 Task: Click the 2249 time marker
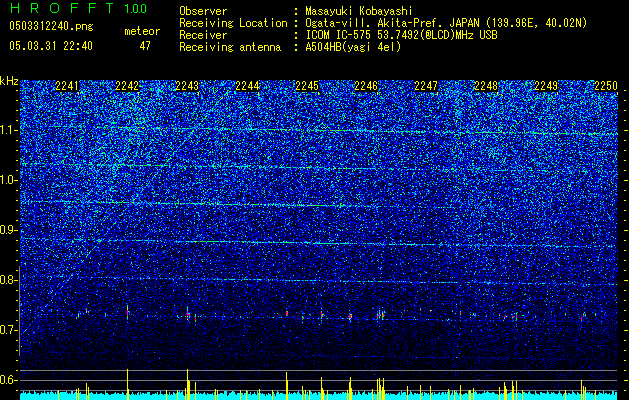[546, 86]
